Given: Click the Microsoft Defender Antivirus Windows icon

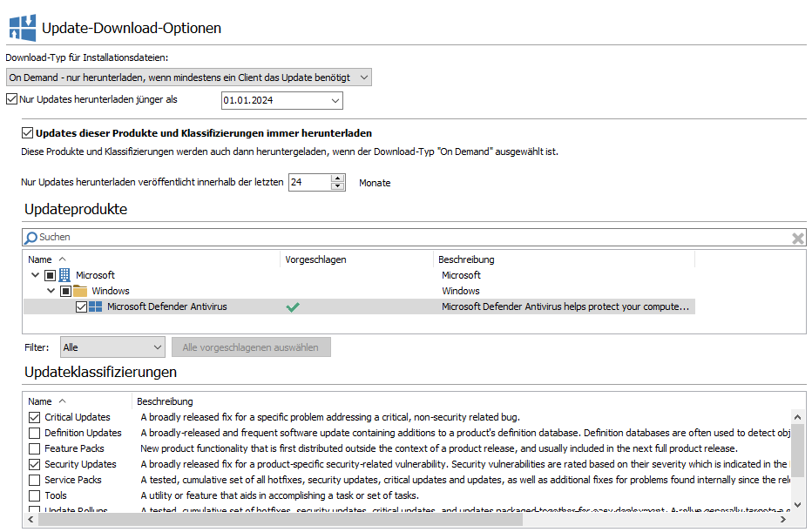Looking at the screenshot, I should tap(95, 306).
